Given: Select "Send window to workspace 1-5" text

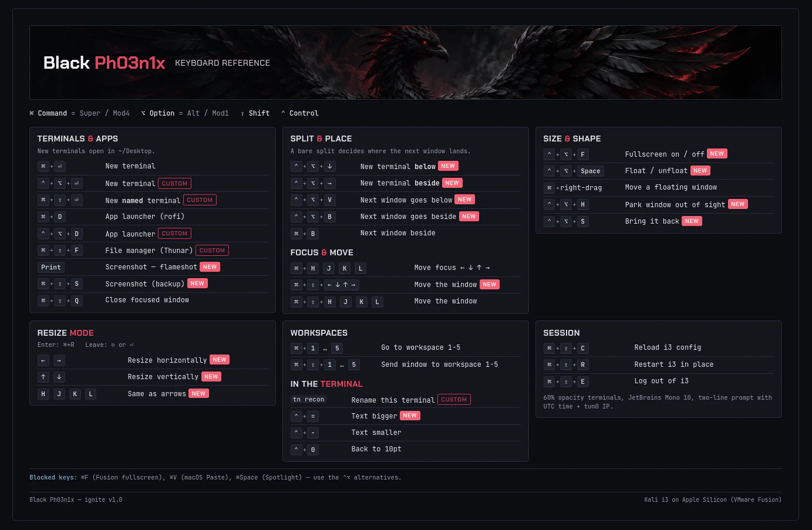Looking at the screenshot, I should click(440, 364).
